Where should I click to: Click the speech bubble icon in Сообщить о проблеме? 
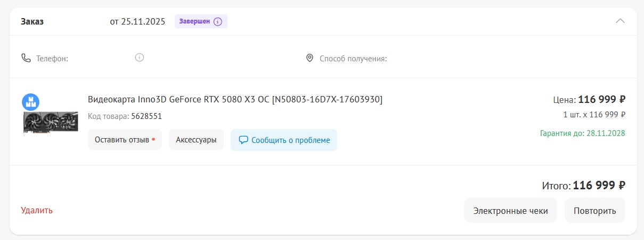coord(243,140)
